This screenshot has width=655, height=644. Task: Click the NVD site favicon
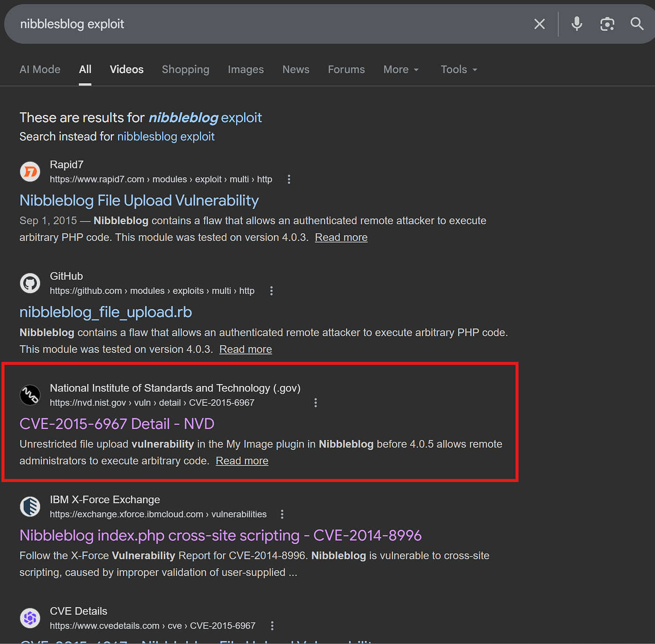pyautogui.click(x=30, y=395)
